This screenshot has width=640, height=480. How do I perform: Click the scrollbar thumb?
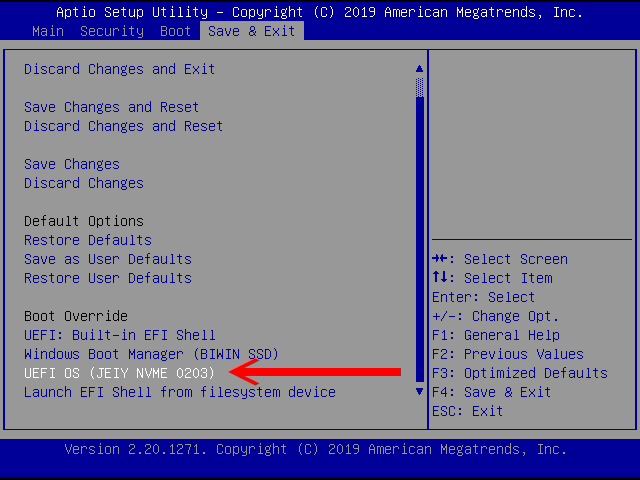coord(419,88)
